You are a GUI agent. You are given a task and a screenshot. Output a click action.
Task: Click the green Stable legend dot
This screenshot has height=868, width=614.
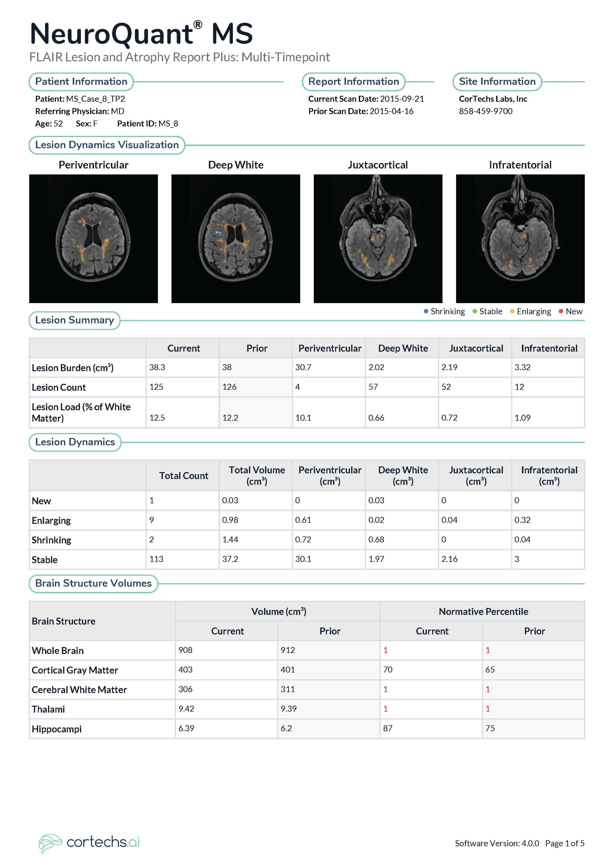click(475, 311)
